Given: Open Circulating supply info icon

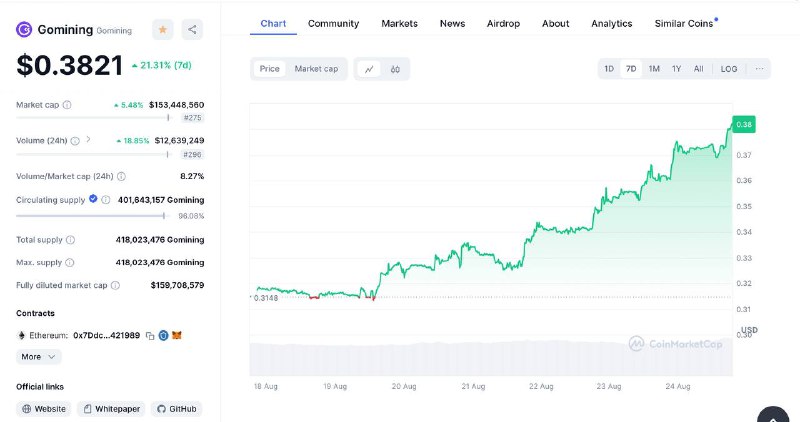Looking at the screenshot, I should point(106,200).
